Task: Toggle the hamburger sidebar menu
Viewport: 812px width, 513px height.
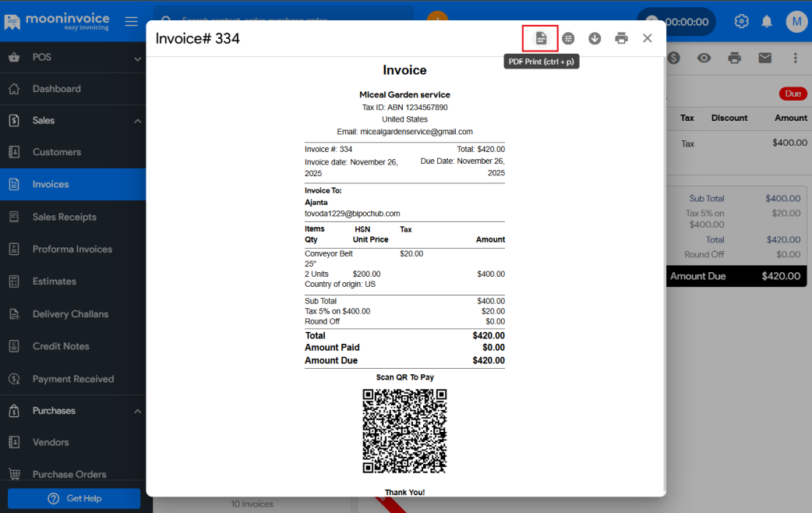Action: coord(131,22)
